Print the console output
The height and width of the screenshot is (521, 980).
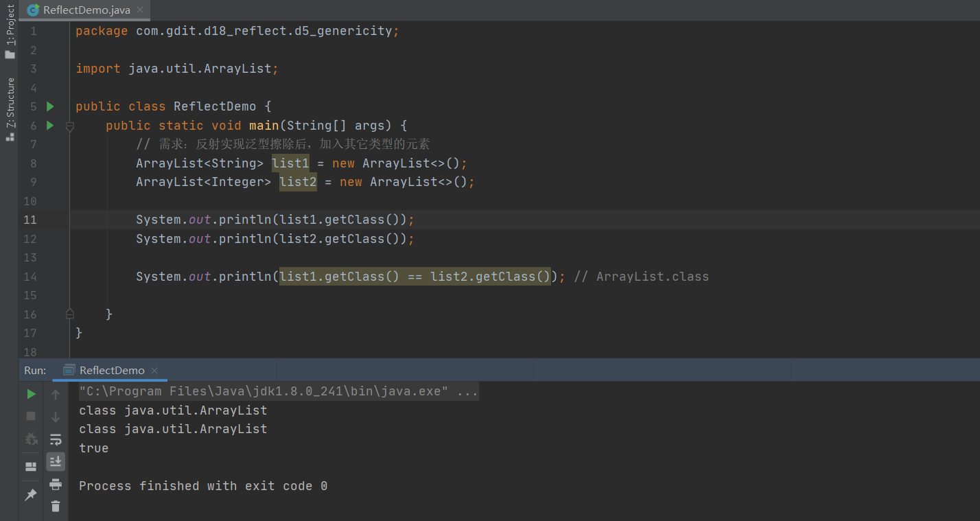56,485
